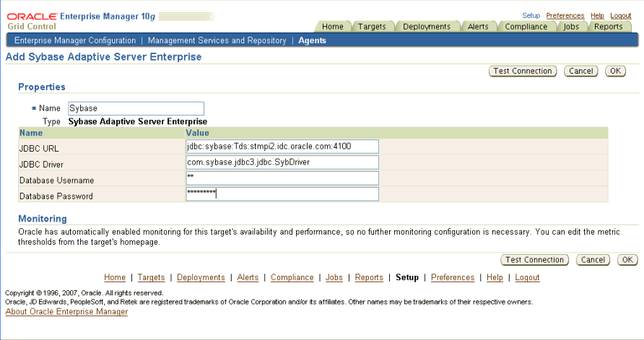Select the JDBC Driver row label
This screenshot has height=340, width=644.
click(x=41, y=165)
